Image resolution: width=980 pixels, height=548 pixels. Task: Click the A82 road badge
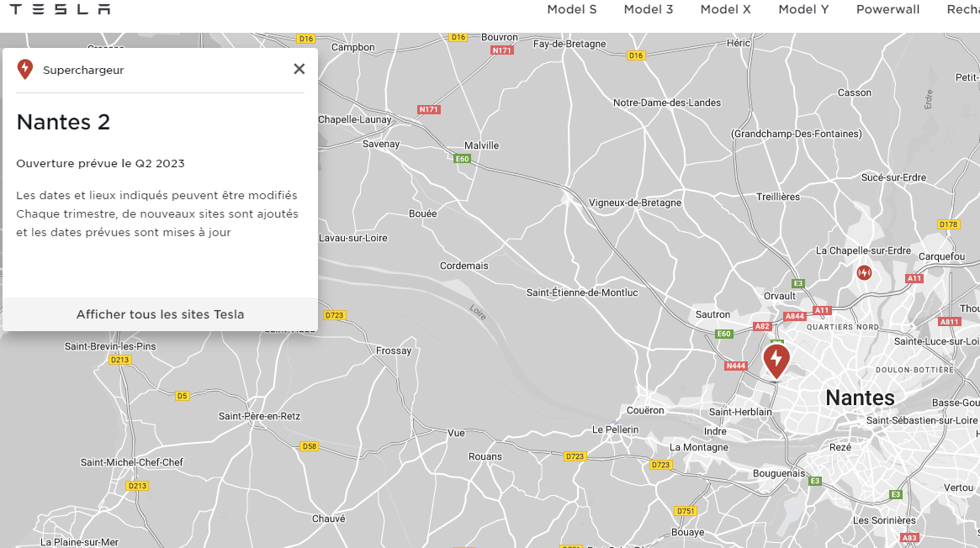coord(762,326)
